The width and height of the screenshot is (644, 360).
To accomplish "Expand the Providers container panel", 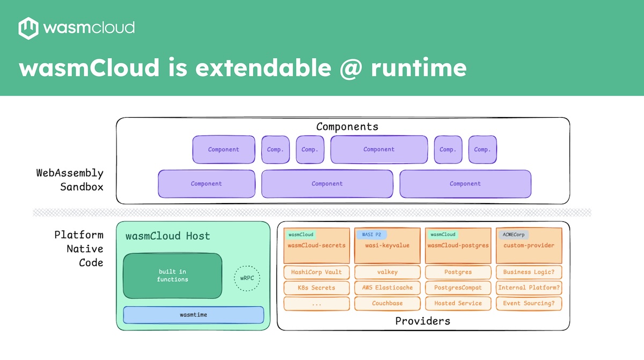I will [x=422, y=321].
